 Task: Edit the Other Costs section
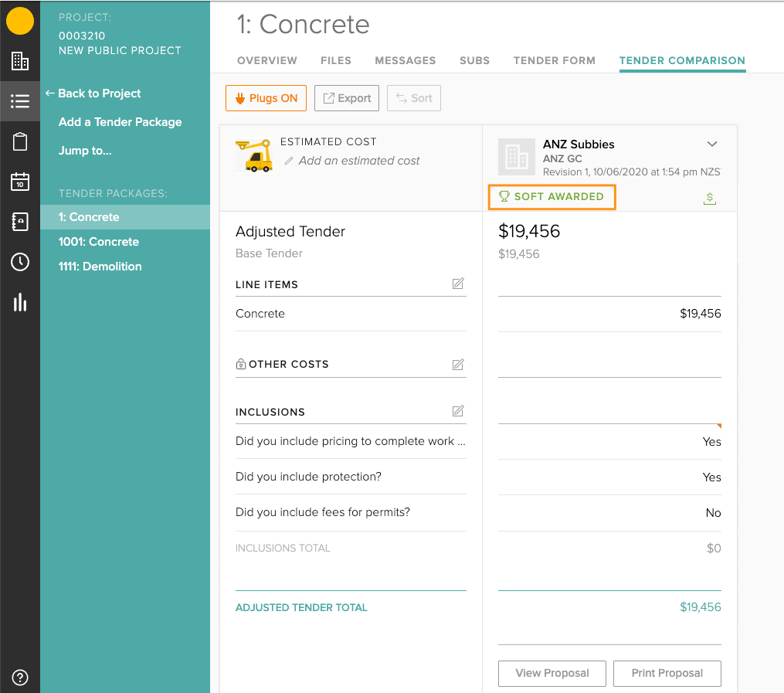[x=458, y=364]
